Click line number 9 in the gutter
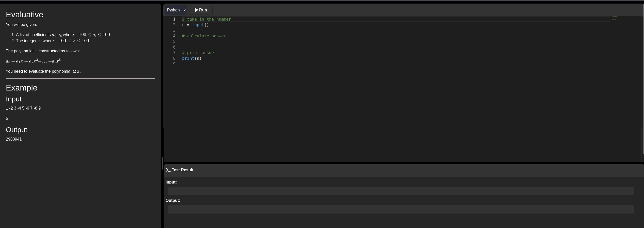This screenshot has width=644, height=228. click(174, 64)
